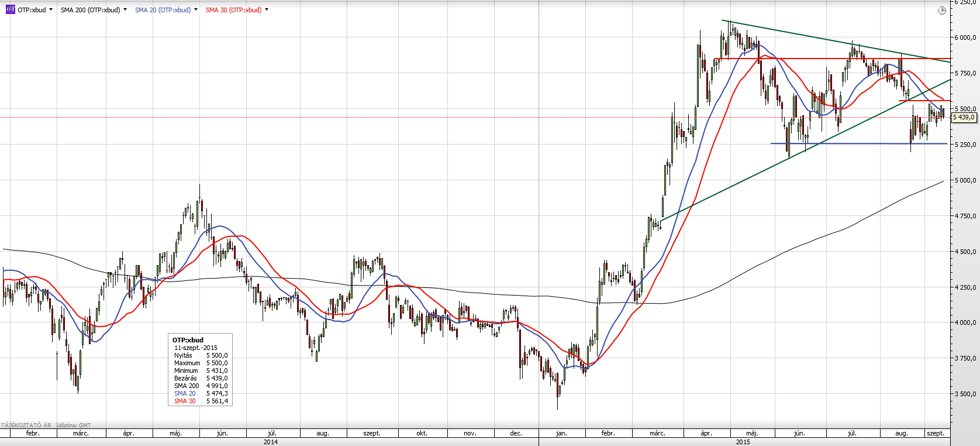Select the current price tag 5 439,0
The height and width of the screenshot is (446, 980).
[x=964, y=117]
